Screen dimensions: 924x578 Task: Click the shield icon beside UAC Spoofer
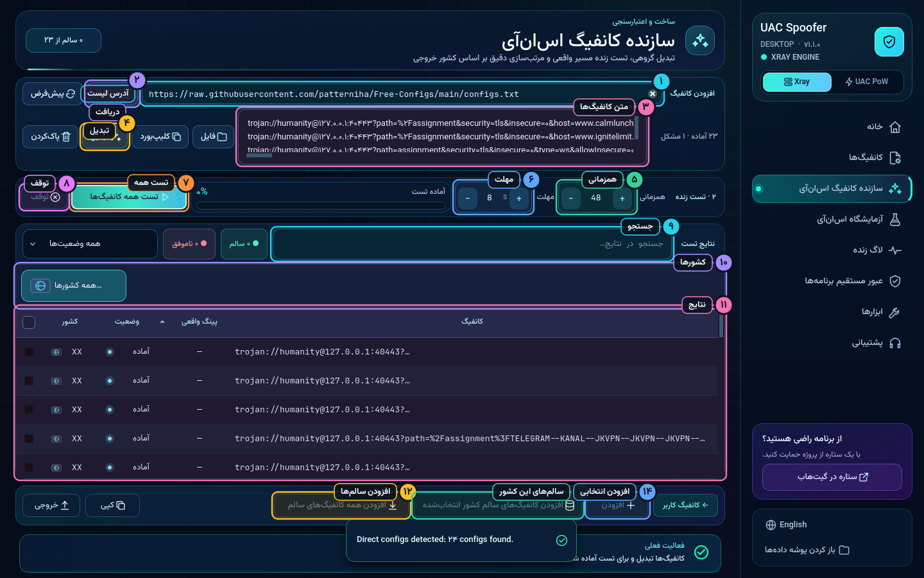[x=889, y=42]
